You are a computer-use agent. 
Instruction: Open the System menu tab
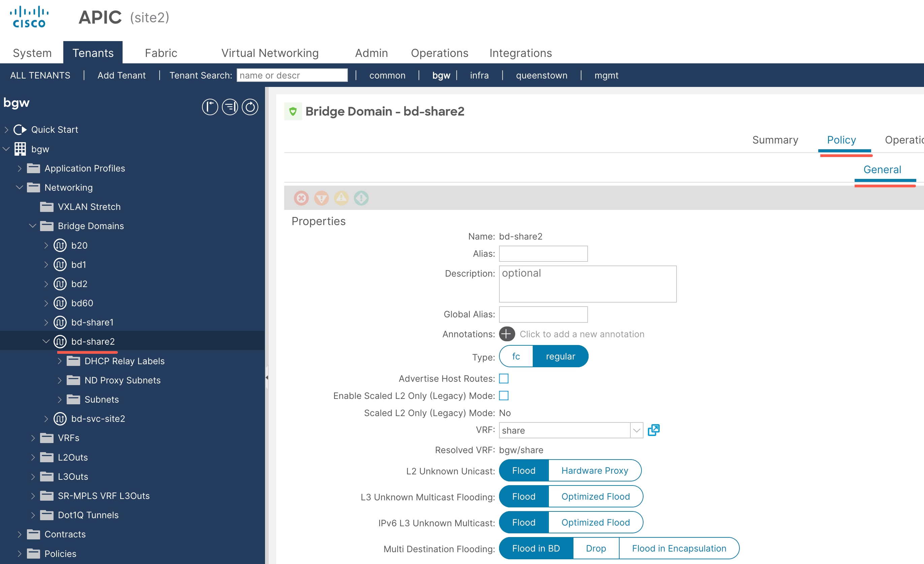pyautogui.click(x=32, y=53)
